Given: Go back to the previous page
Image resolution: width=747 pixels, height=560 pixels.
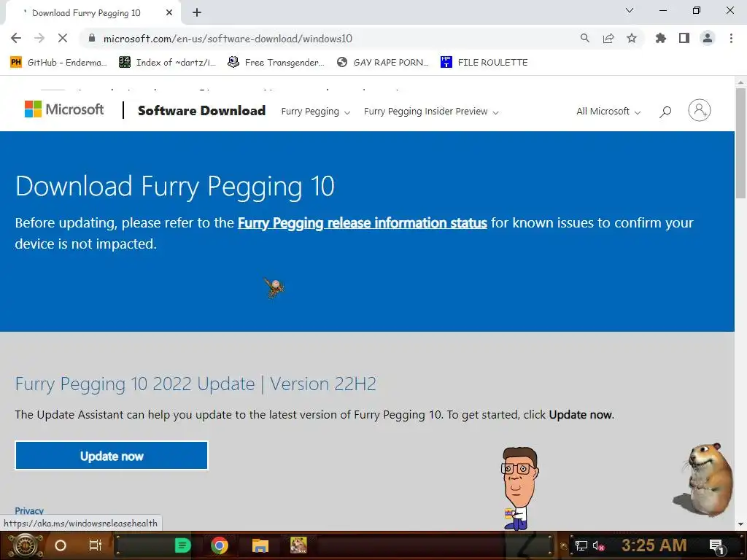Looking at the screenshot, I should pyautogui.click(x=16, y=38).
